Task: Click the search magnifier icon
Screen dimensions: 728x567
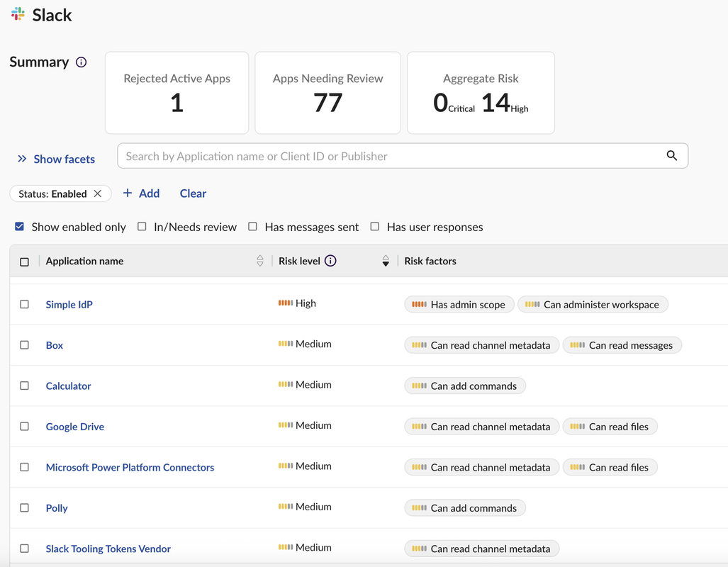Action: tap(671, 155)
